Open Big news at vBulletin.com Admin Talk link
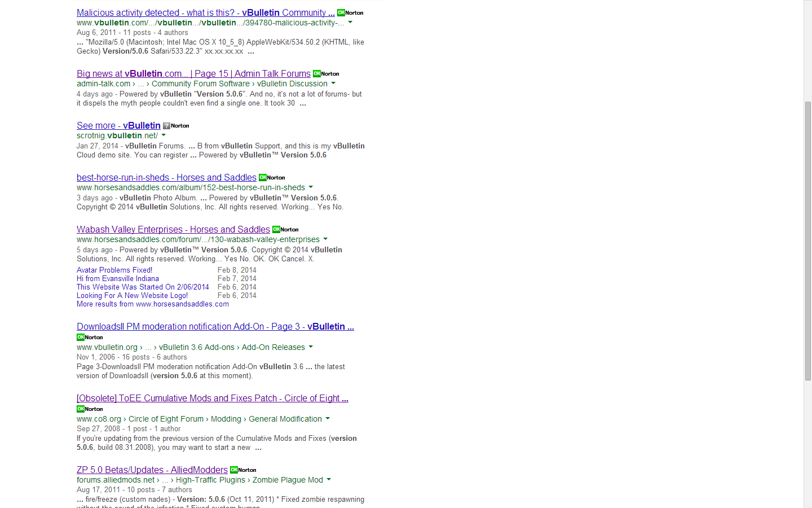Viewport: 812px width, 508px height. [193, 73]
